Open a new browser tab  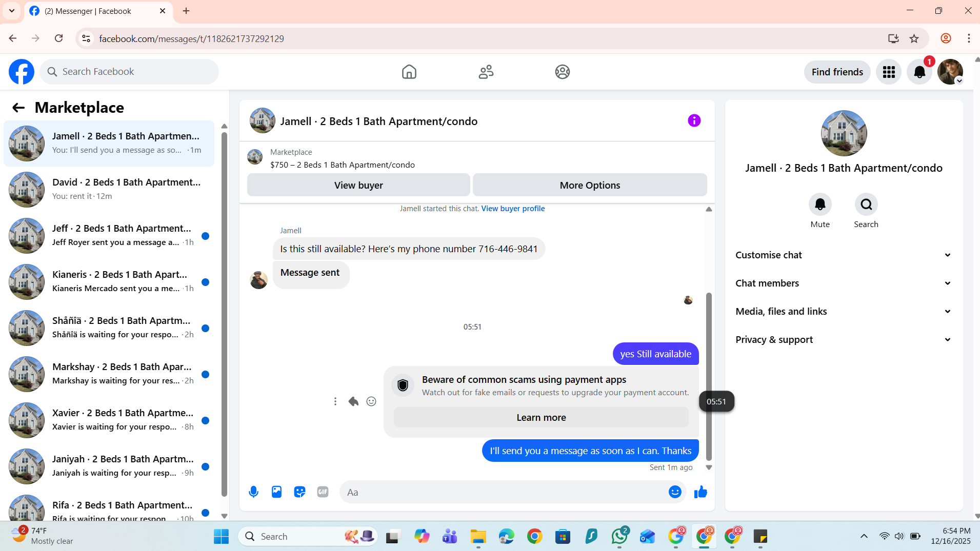pyautogui.click(x=186, y=11)
